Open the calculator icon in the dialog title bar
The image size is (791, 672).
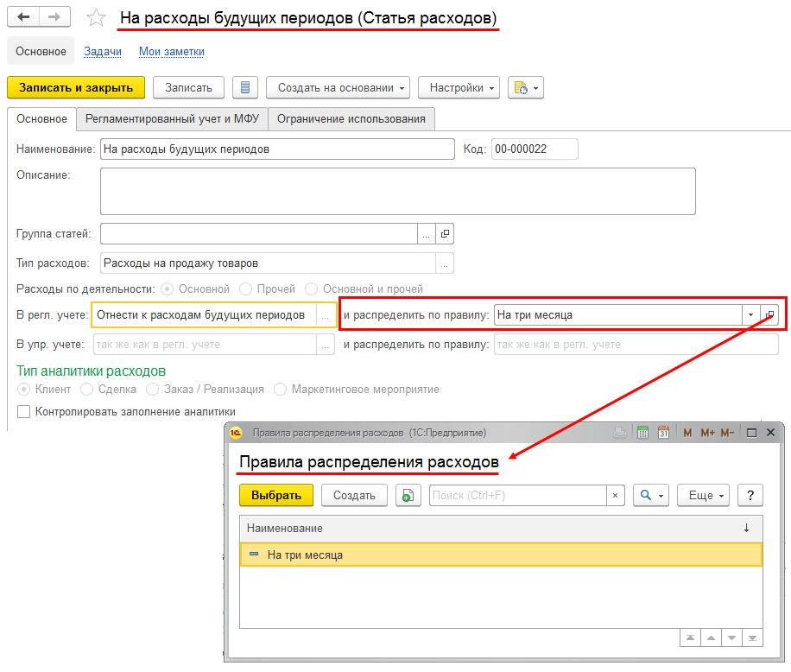click(x=642, y=433)
